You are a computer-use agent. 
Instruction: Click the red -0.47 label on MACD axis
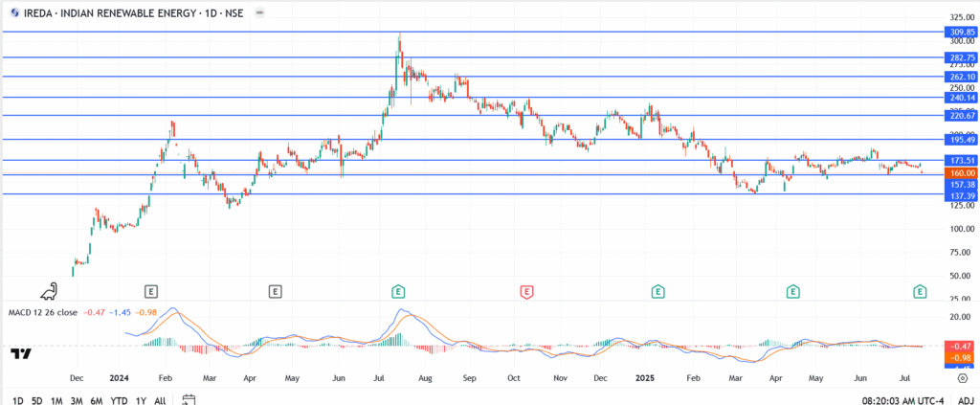[x=961, y=347]
